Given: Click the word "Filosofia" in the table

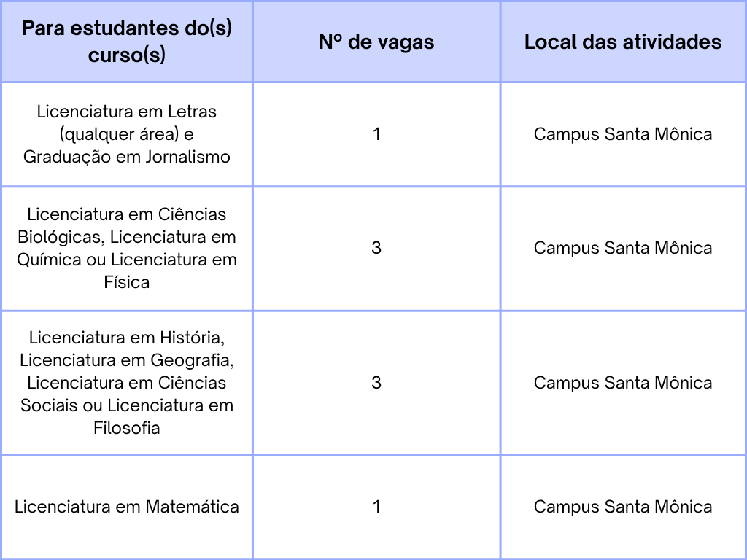Looking at the screenshot, I should (x=127, y=428).
